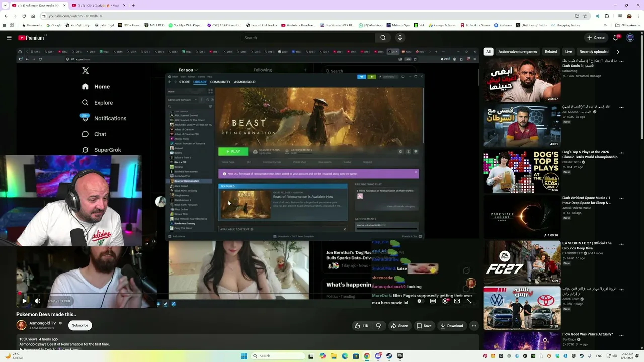Enter full screen video mode

point(469,301)
